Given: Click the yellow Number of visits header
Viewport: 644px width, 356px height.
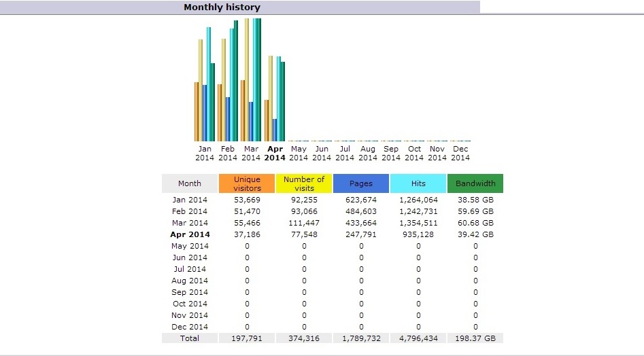Looking at the screenshot, I should point(304,183).
